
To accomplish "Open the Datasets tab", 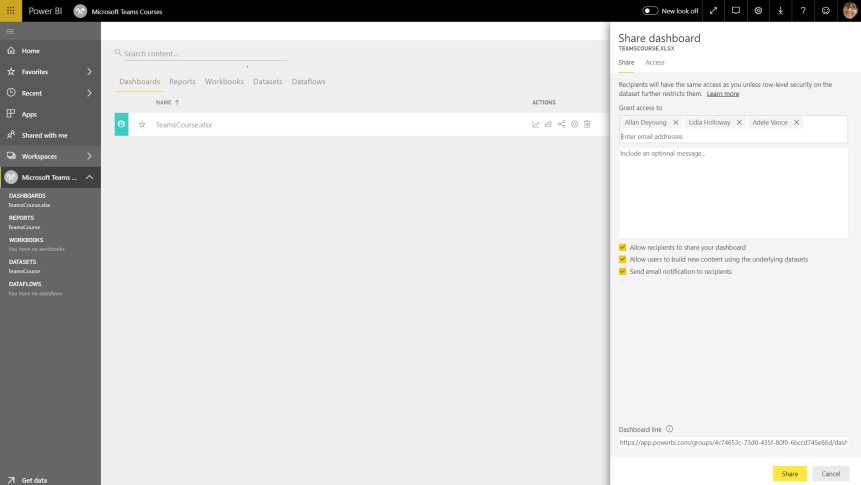I will pyautogui.click(x=267, y=81).
